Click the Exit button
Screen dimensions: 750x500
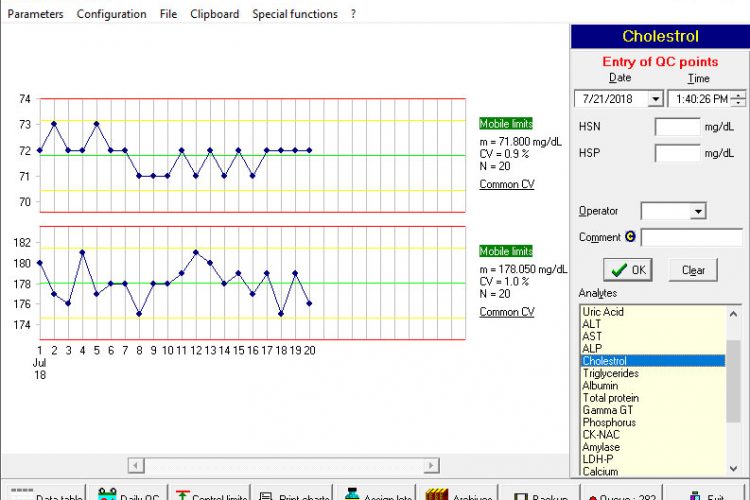pos(710,494)
